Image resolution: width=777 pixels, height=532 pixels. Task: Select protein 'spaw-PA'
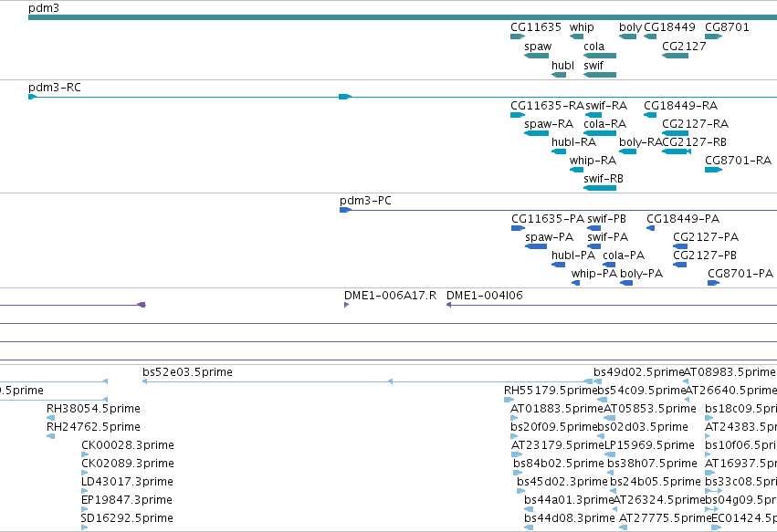pos(549,237)
